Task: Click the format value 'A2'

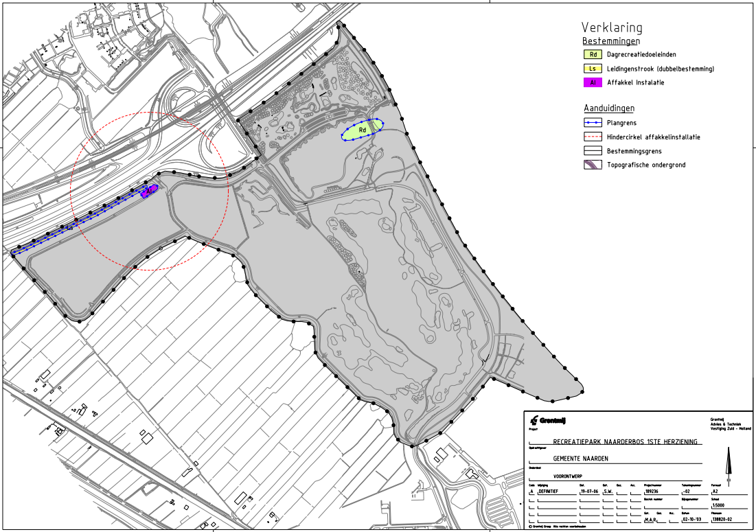Action: (715, 491)
